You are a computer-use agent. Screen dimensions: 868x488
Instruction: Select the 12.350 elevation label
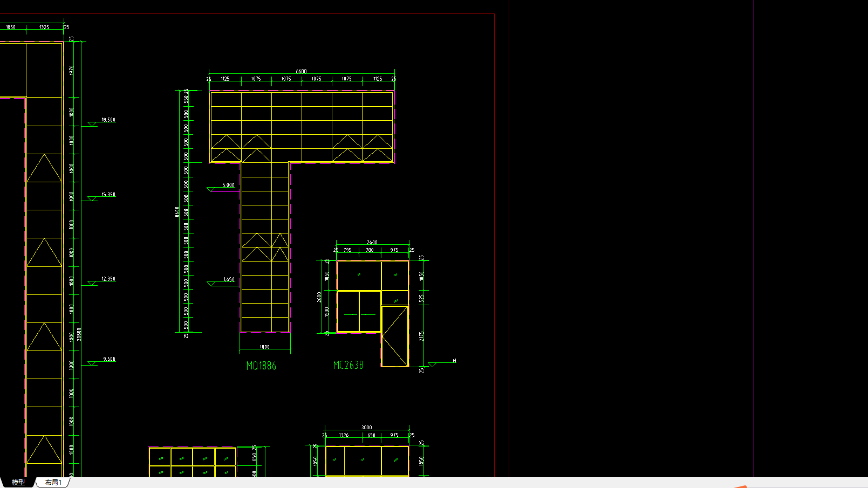108,279
